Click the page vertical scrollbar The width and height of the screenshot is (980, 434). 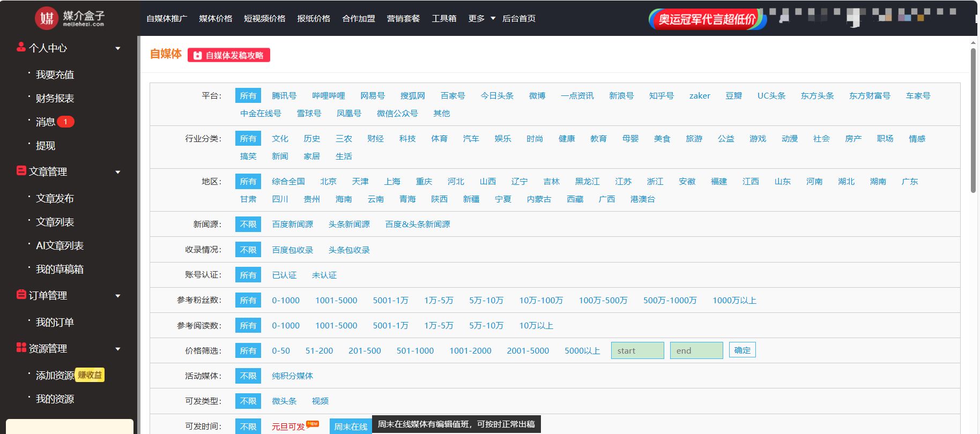pos(973,121)
